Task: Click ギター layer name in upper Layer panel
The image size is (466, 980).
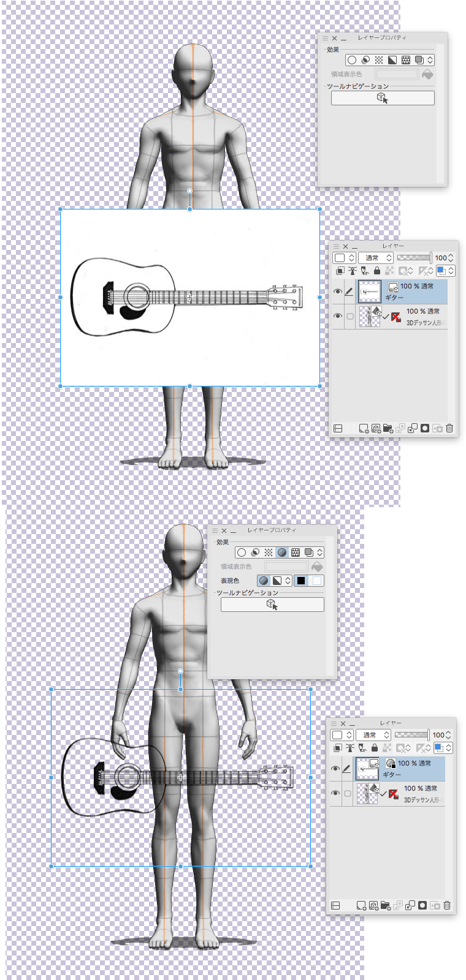Action: click(x=394, y=298)
